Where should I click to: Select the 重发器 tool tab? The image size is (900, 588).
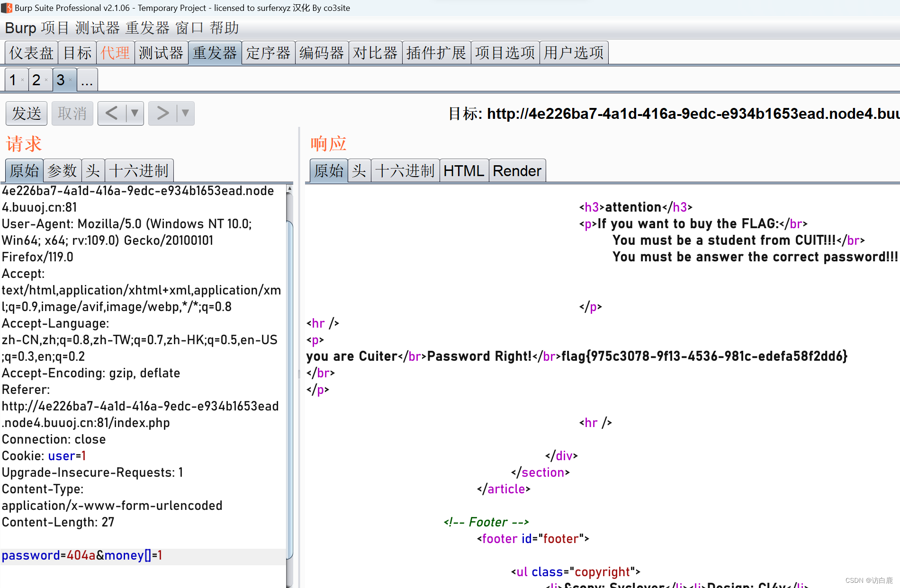pyautogui.click(x=215, y=53)
